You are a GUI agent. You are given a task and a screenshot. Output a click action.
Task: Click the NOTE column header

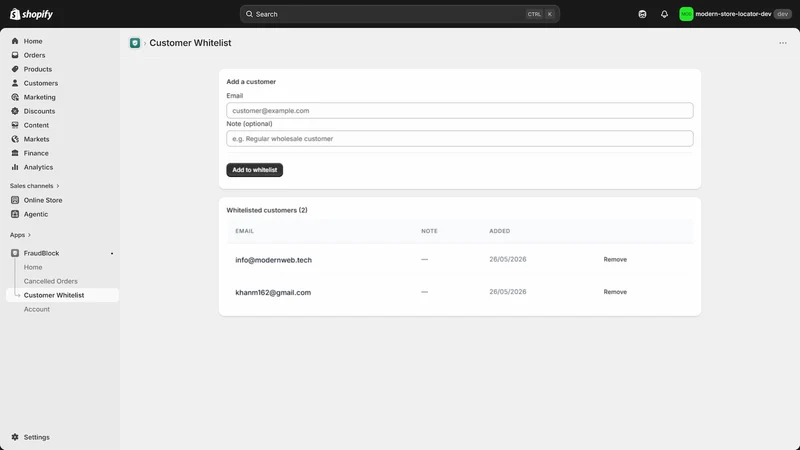[429, 231]
